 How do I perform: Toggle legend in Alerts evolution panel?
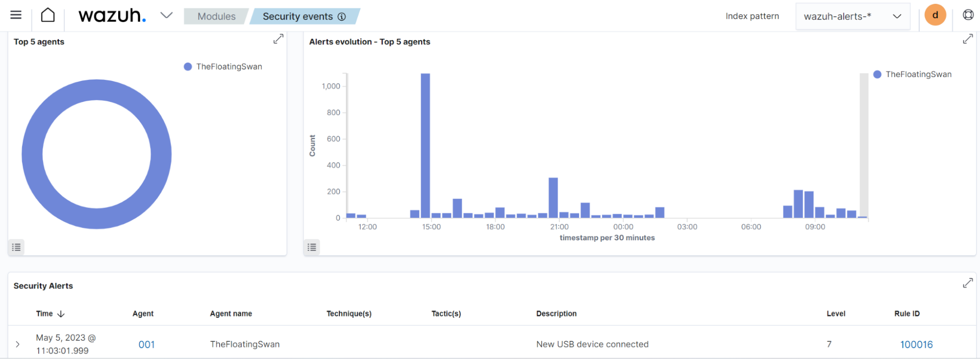312,247
